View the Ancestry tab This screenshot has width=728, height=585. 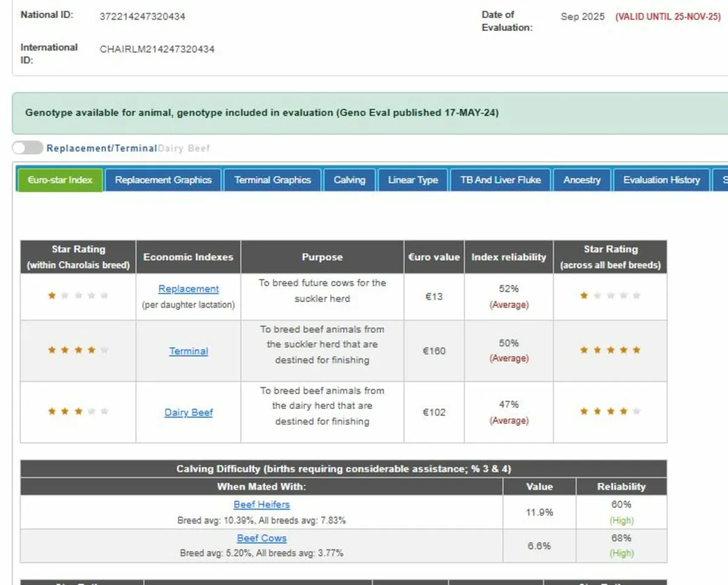[582, 180]
